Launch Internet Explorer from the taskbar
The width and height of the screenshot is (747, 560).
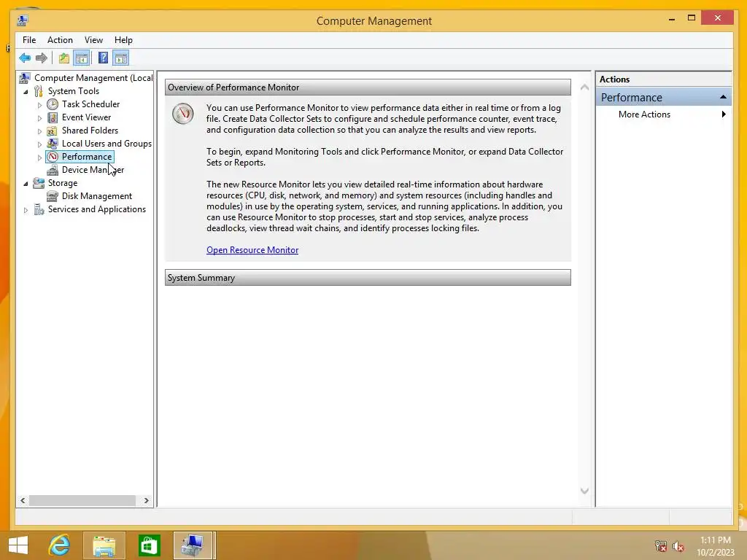[x=59, y=545]
